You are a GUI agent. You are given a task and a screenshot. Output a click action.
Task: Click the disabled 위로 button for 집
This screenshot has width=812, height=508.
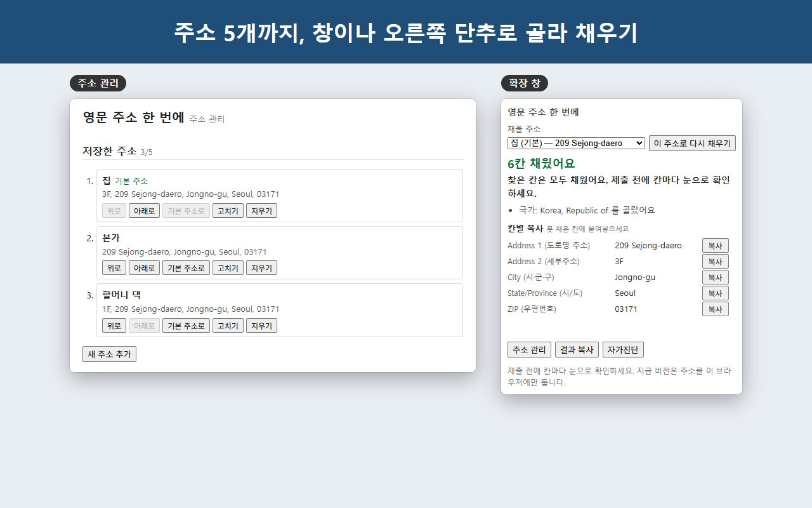114,211
